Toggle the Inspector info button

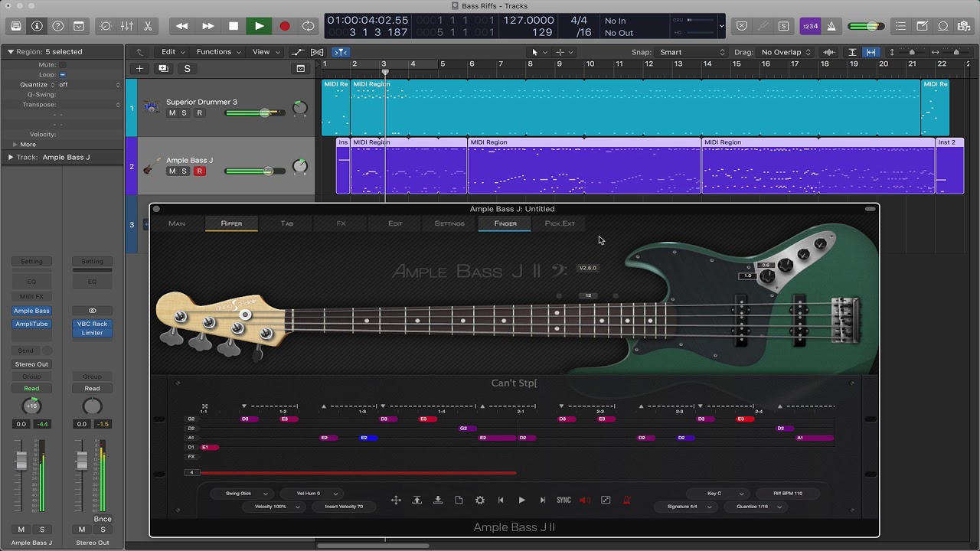(37, 26)
